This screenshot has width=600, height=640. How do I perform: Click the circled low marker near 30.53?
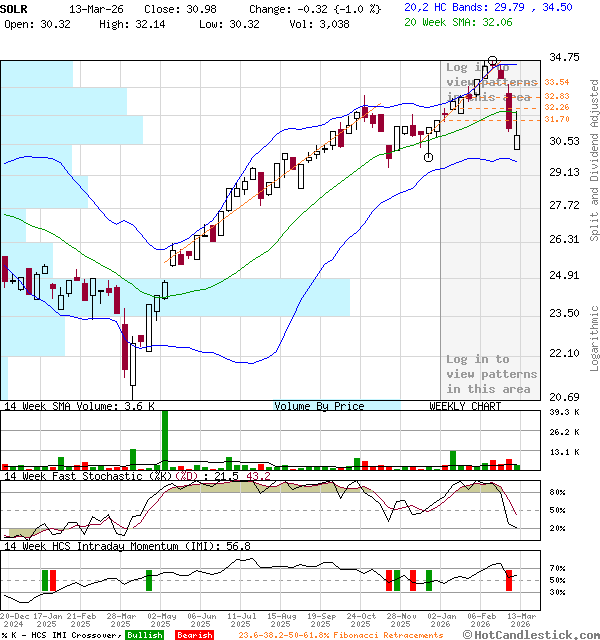point(428,157)
